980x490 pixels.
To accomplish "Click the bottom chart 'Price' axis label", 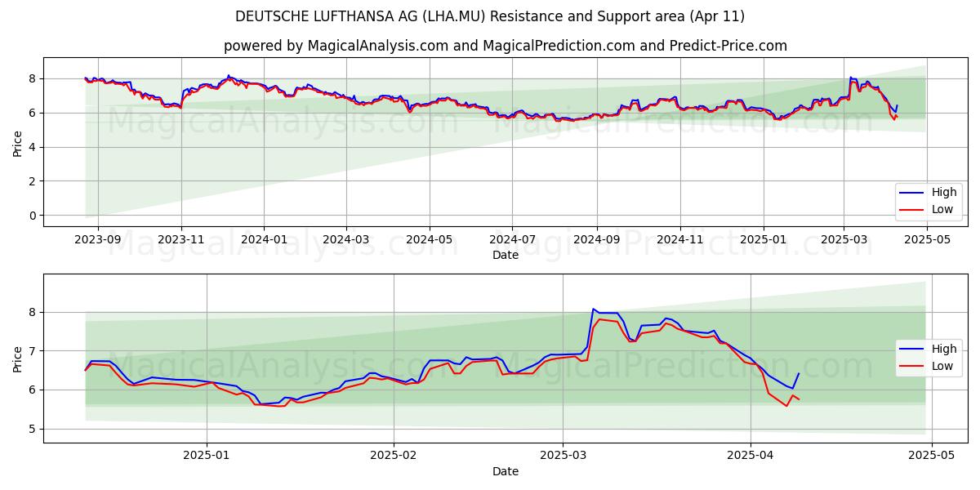I will click(18, 359).
